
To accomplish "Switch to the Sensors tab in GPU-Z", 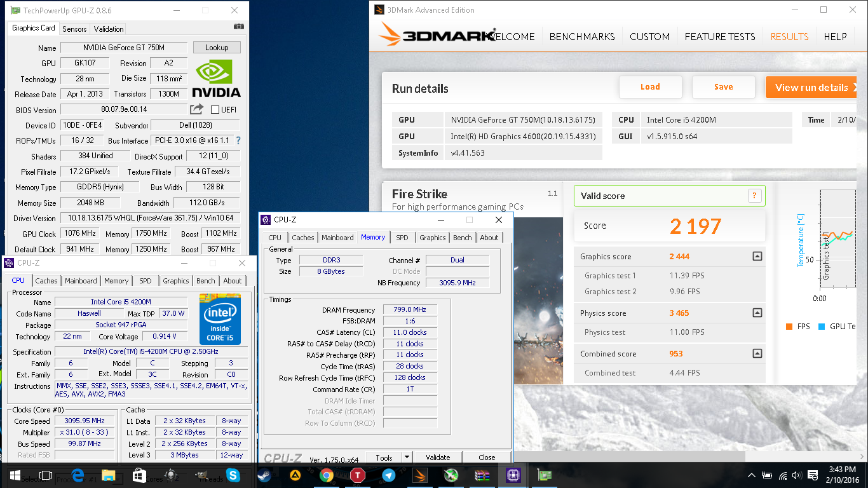I will pos(74,29).
